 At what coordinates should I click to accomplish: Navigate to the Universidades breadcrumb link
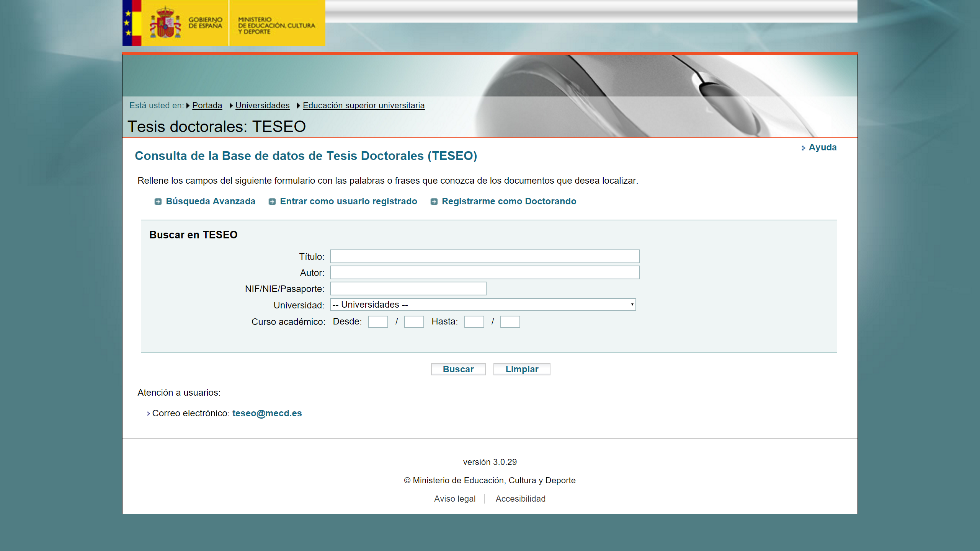[262, 105]
